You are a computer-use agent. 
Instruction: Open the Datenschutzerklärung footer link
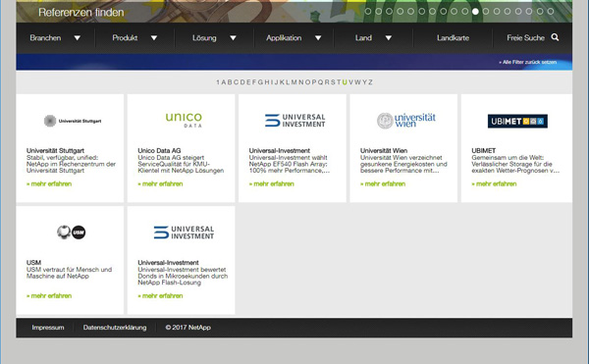(115, 328)
